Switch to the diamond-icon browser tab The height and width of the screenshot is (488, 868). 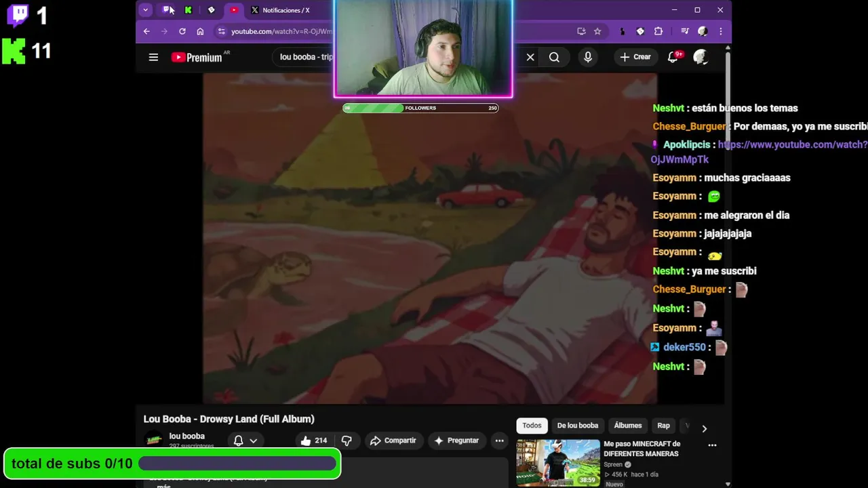211,10
